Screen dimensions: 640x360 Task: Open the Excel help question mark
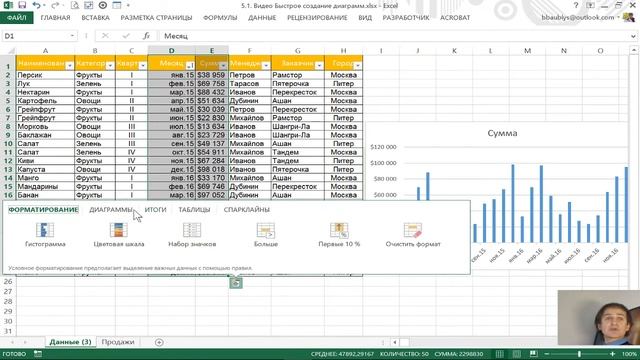coord(576,5)
